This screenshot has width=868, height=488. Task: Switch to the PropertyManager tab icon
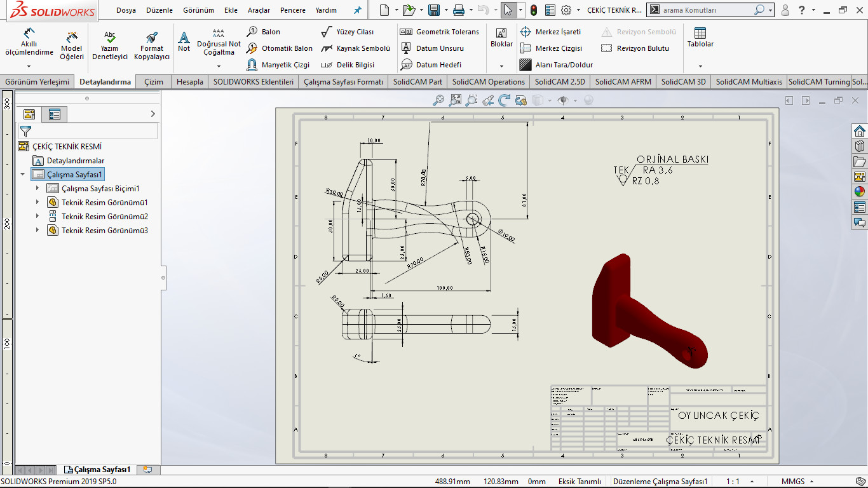[55, 114]
